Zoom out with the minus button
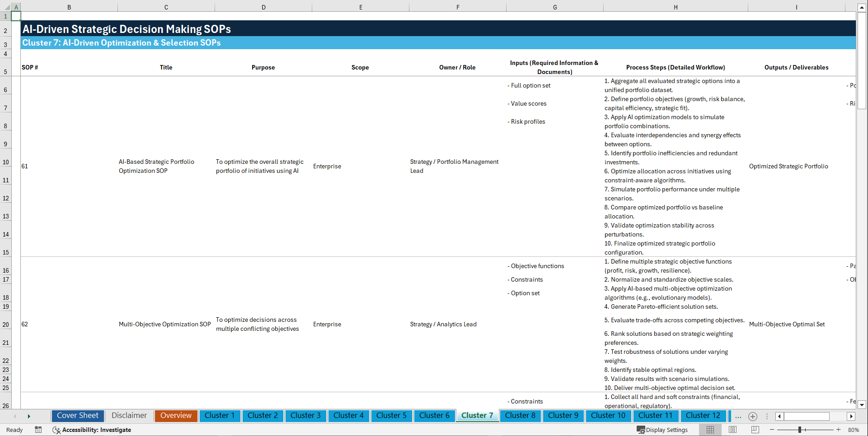Screen dimensions: 868x436 772,430
